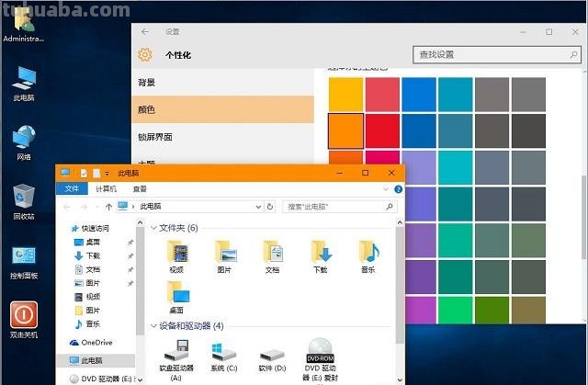Open the Administrator folder desktop icon

click(x=23, y=25)
